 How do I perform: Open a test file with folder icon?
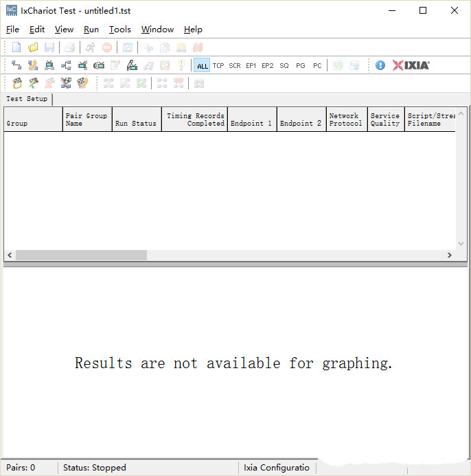tap(33, 47)
